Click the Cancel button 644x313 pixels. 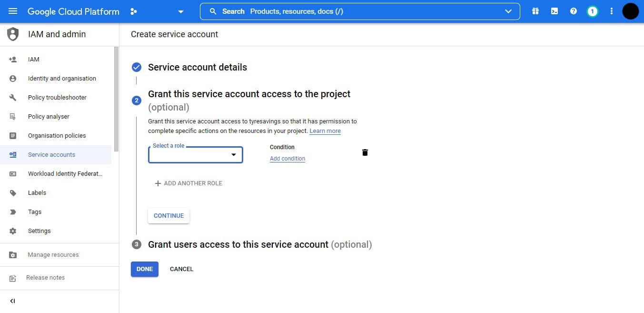(x=182, y=269)
